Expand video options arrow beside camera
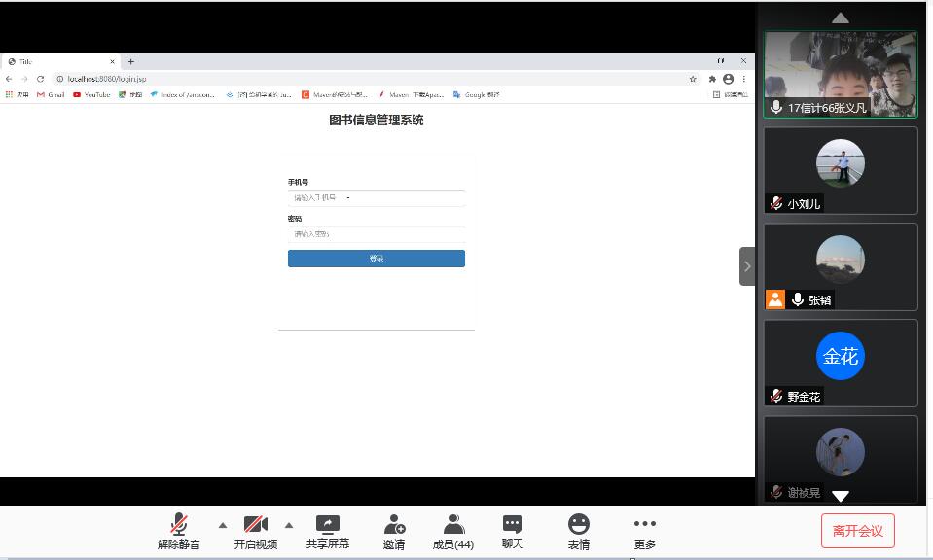This screenshot has width=933, height=560. [289, 525]
